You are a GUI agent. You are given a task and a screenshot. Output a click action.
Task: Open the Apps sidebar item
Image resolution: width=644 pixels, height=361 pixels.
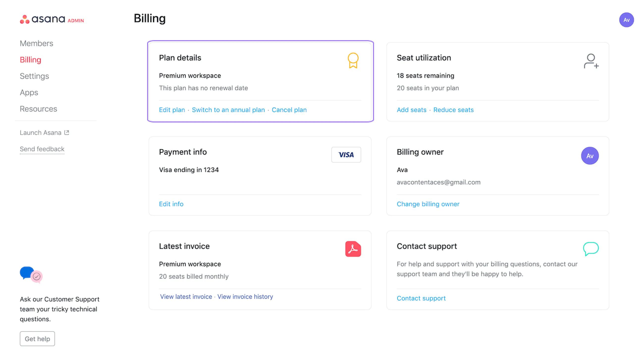pyautogui.click(x=29, y=92)
